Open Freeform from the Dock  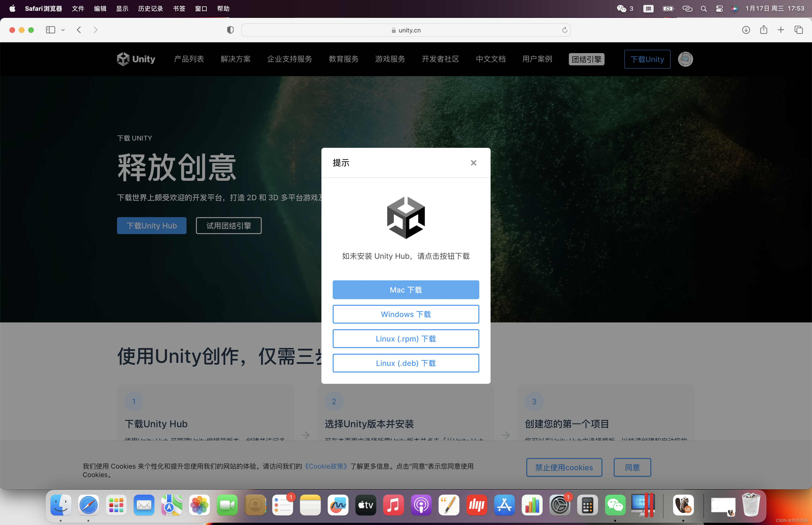[338, 505]
